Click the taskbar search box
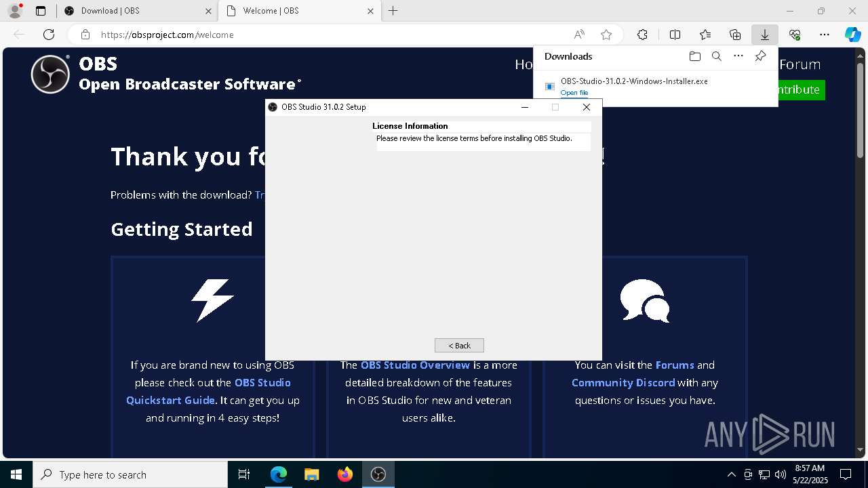The width and height of the screenshot is (868, 488). coord(130,474)
